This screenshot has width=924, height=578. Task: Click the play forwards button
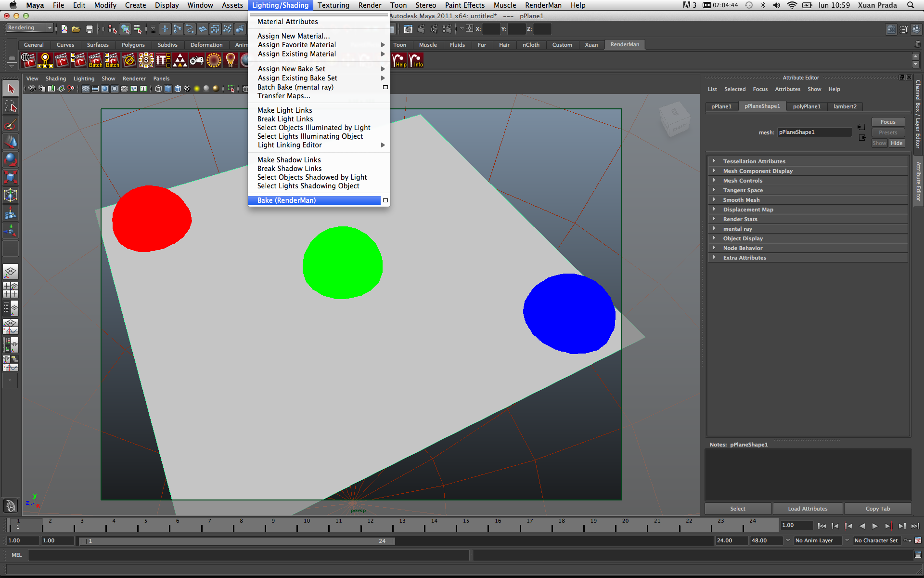pos(875,526)
